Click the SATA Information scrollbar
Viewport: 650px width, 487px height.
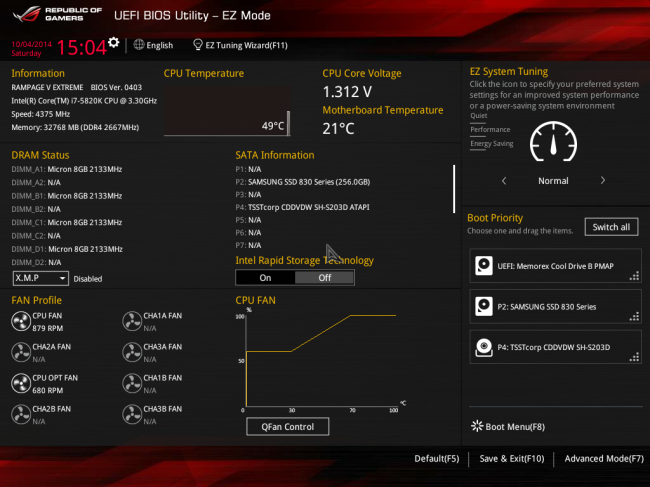[454, 189]
